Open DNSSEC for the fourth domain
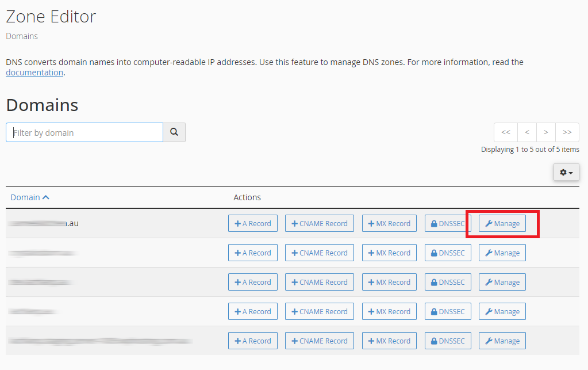Viewport: 588px width, 370px height. (x=448, y=312)
